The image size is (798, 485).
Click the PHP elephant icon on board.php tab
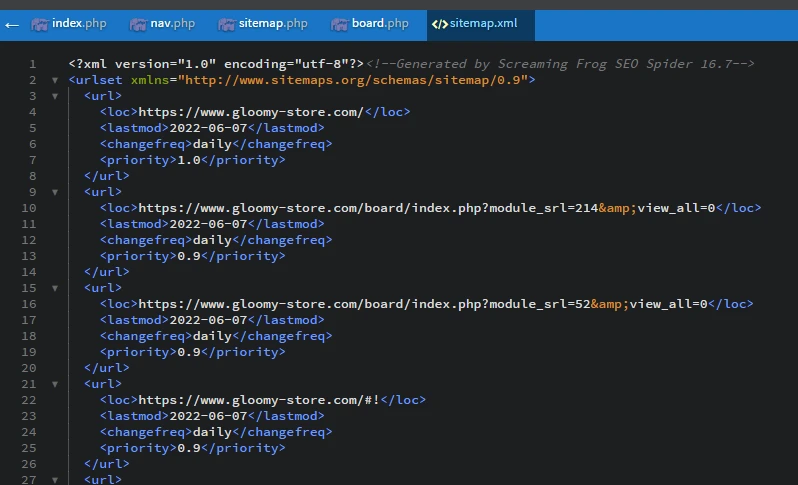(x=339, y=24)
